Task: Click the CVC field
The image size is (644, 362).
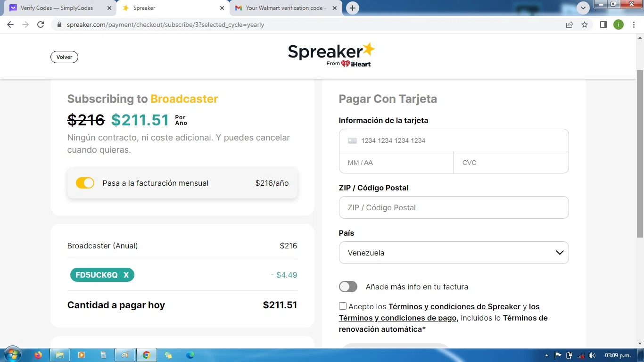Action: [x=511, y=163]
